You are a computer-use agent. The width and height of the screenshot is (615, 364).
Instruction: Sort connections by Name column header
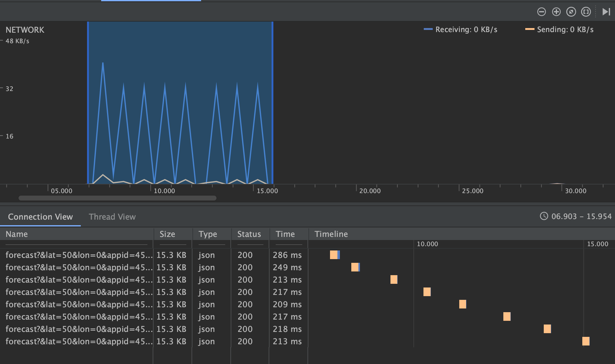coord(76,234)
